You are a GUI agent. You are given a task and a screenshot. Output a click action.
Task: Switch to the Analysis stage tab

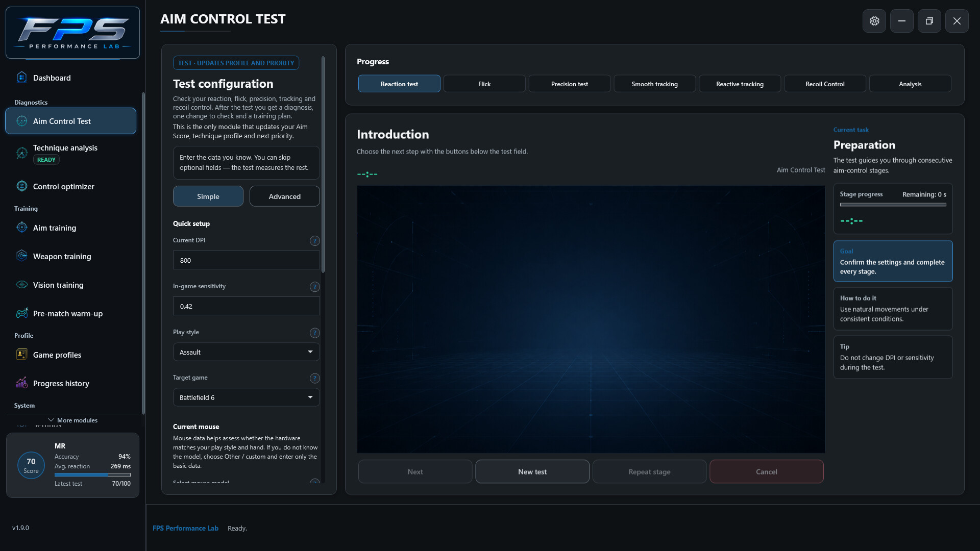click(x=910, y=84)
